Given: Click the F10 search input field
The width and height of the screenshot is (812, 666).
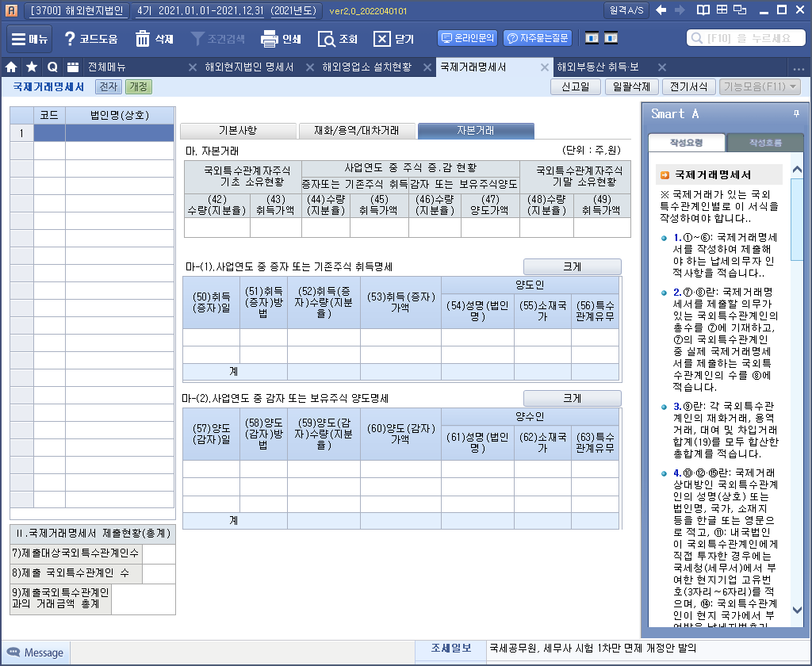Looking at the screenshot, I should (745, 38).
